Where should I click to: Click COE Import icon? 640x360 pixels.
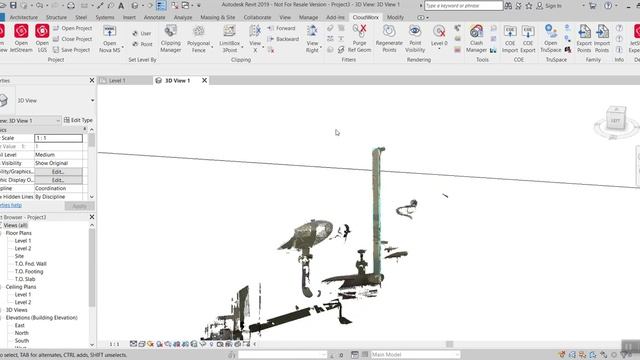pos(510,32)
